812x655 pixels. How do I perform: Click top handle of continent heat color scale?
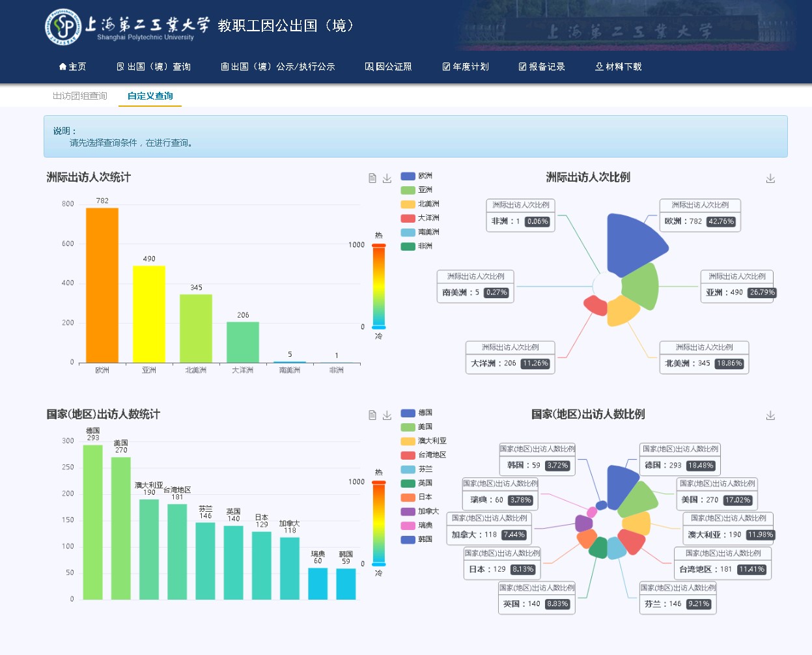(x=378, y=245)
